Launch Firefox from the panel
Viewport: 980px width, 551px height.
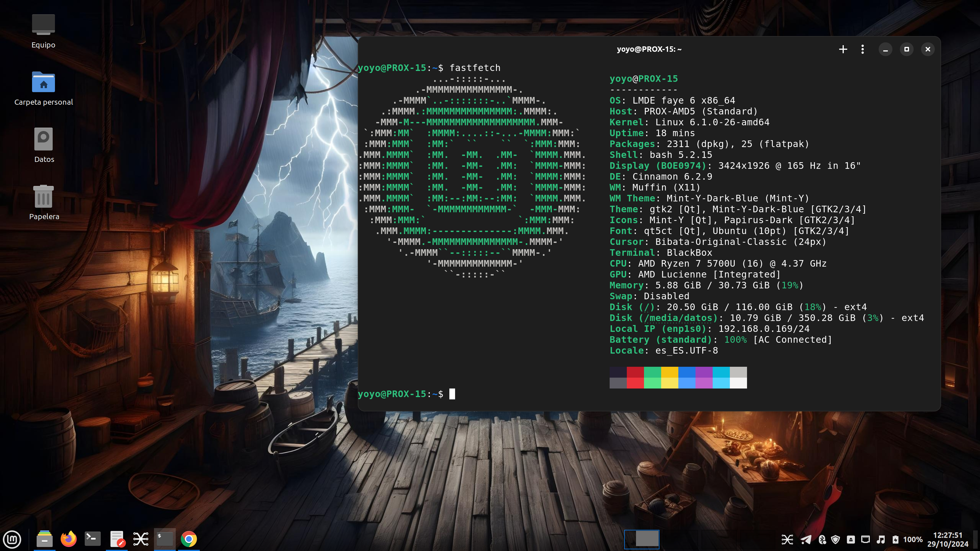pos(68,539)
